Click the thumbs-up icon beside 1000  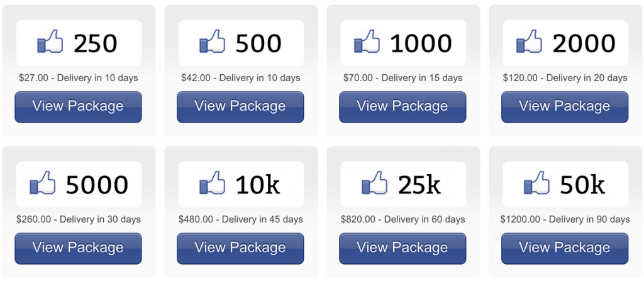coord(367,41)
